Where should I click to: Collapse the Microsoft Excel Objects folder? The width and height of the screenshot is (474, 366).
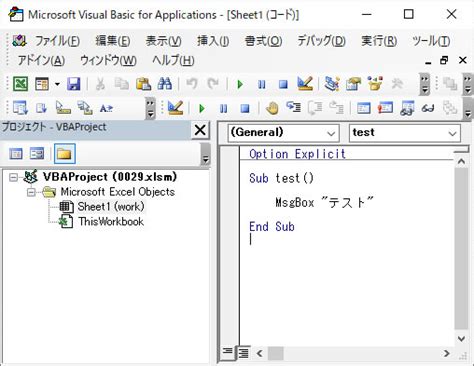click(31, 192)
